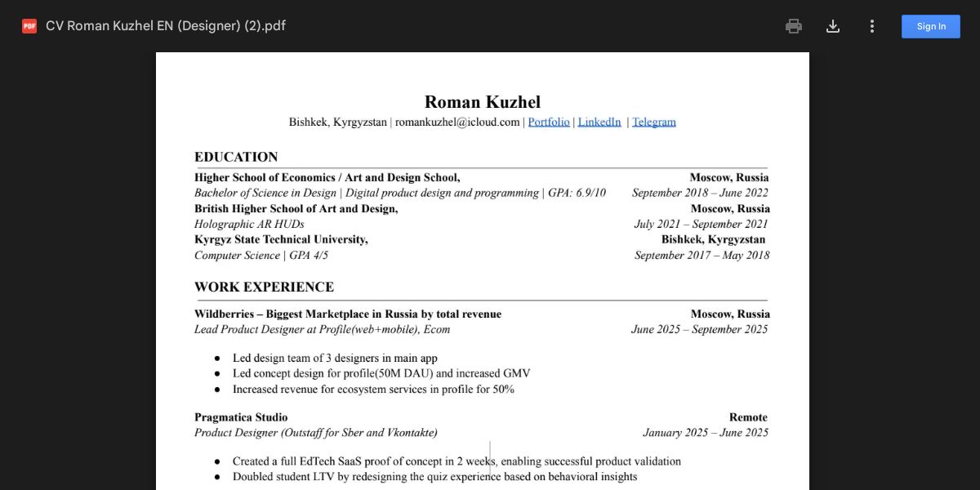
Task: Click bullet Doubled student LTV by redesigning
Action: coord(435,477)
